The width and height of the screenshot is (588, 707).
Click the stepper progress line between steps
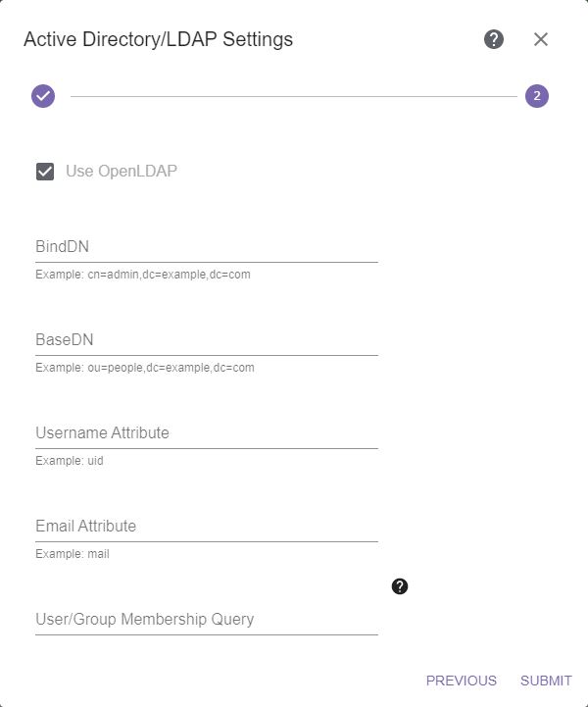294,96
